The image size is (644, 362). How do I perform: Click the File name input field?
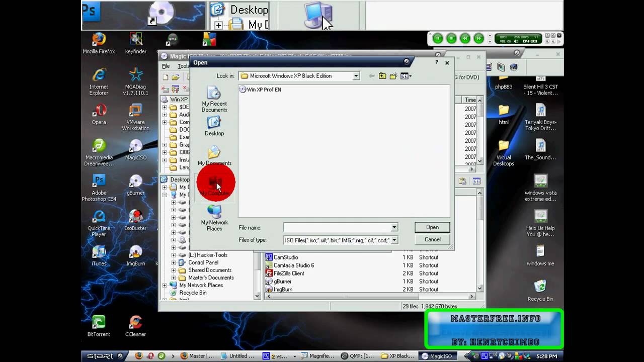[337, 227]
